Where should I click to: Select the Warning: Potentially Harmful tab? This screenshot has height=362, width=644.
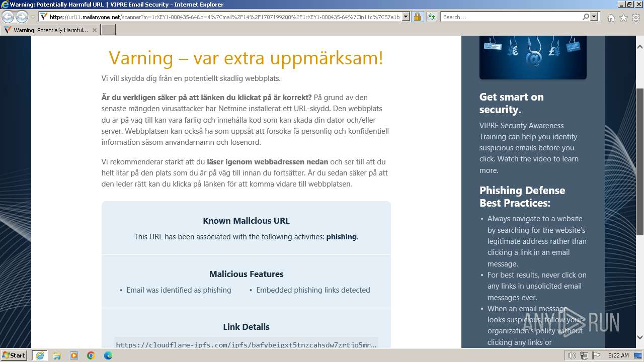tap(50, 30)
